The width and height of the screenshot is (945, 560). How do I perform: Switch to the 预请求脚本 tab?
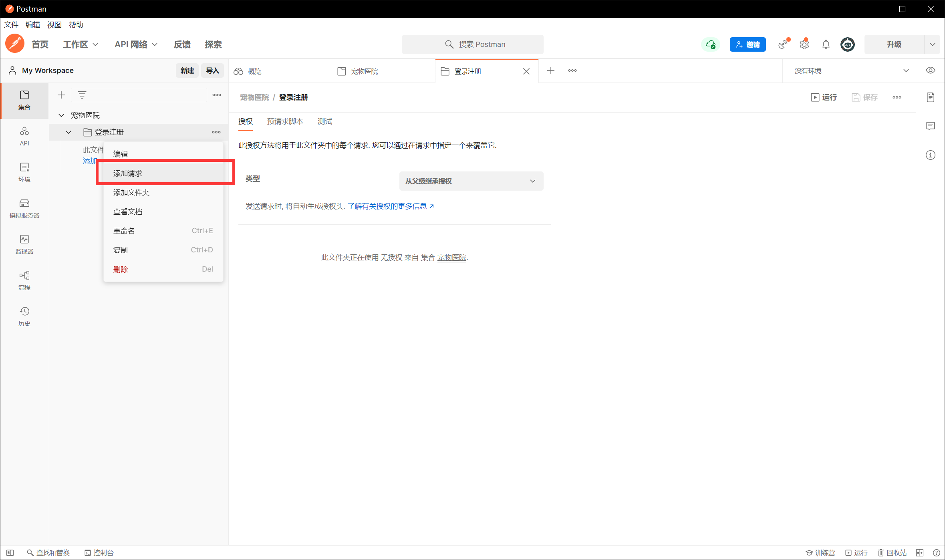point(285,121)
